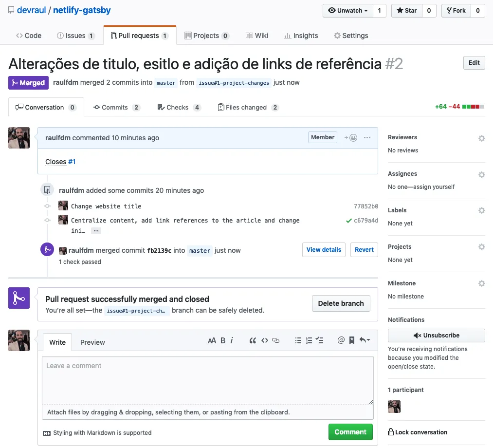Open the watchers count

379,11
